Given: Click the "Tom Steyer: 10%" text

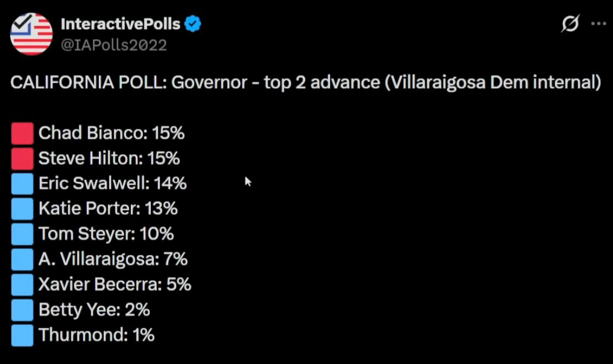Looking at the screenshot, I should tap(107, 234).
